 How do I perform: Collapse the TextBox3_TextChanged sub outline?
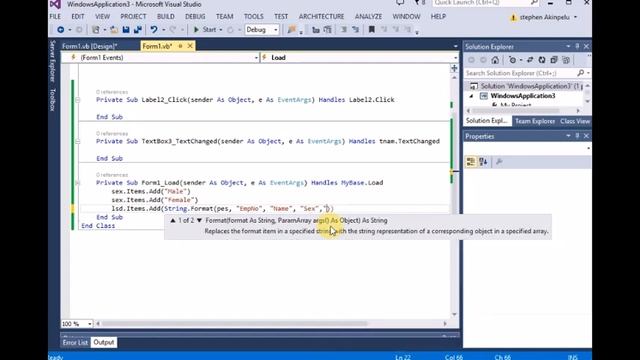point(78,141)
